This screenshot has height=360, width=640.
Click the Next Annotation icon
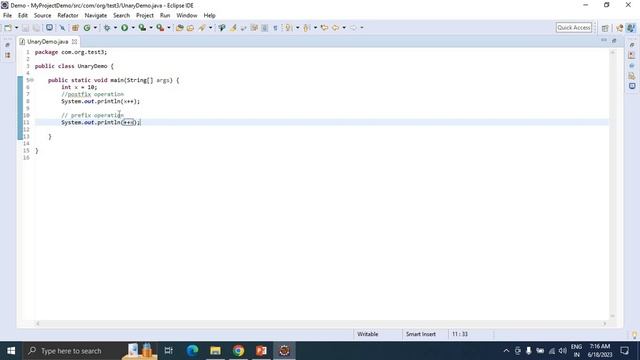289,28
